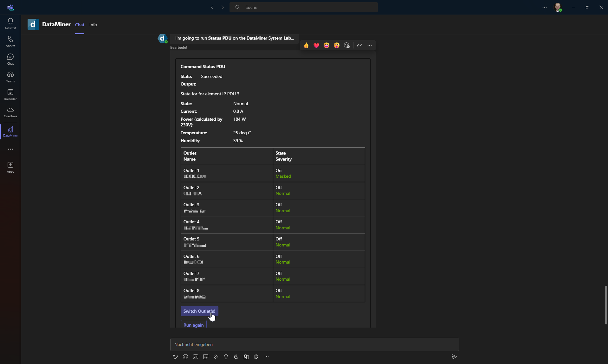Screen dimensions: 608x364
Task: Switch to the Chat tab
Action: (80, 25)
